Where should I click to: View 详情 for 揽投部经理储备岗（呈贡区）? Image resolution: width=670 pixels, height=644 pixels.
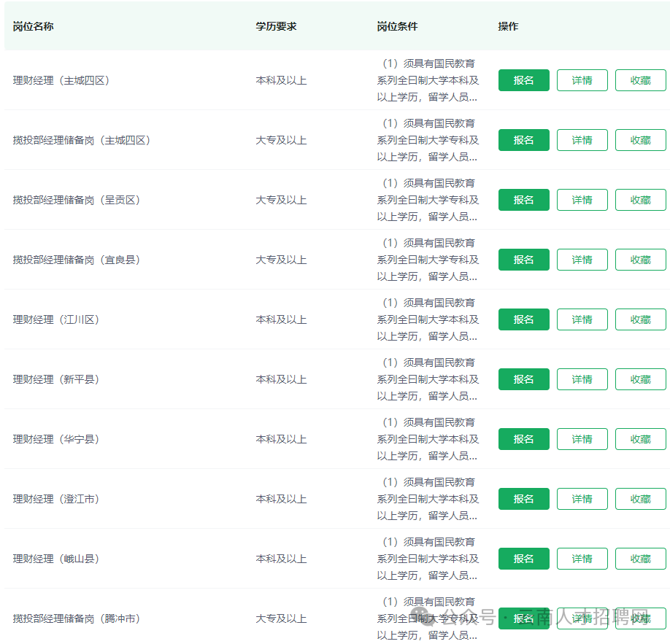tap(582, 200)
